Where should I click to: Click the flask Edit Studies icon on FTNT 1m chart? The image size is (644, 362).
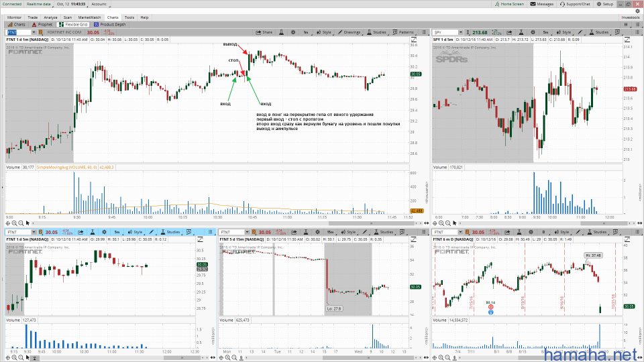[x=281, y=32]
